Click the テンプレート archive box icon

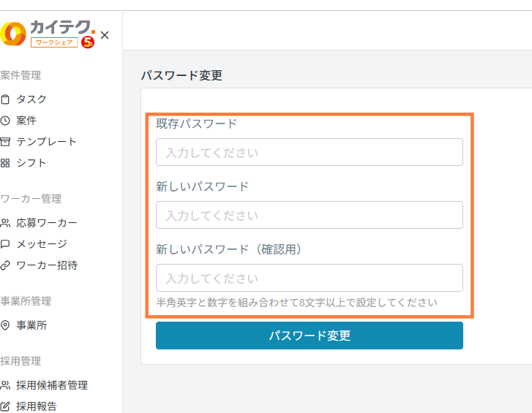click(5, 142)
